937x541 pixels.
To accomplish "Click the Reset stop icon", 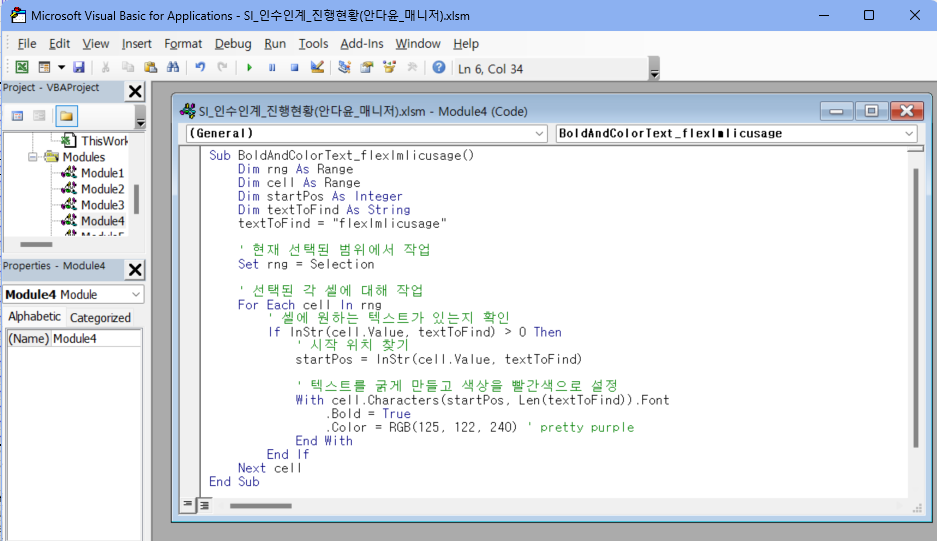I will (x=295, y=68).
